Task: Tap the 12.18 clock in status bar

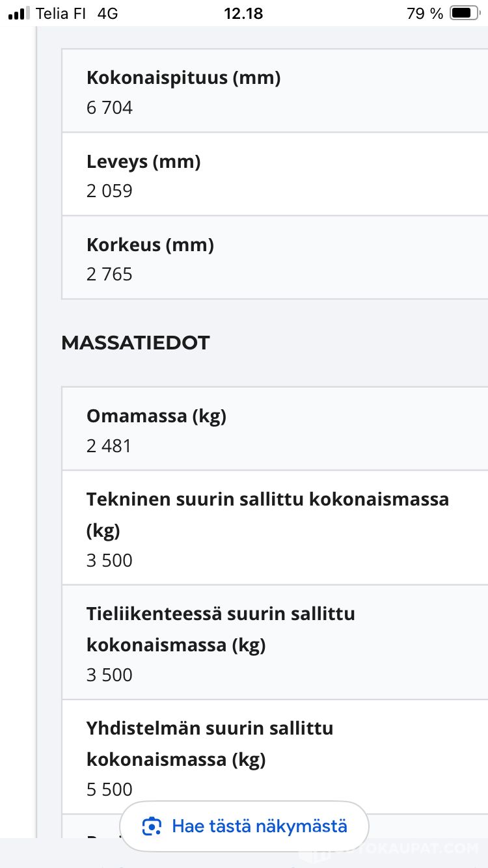Action: click(243, 13)
